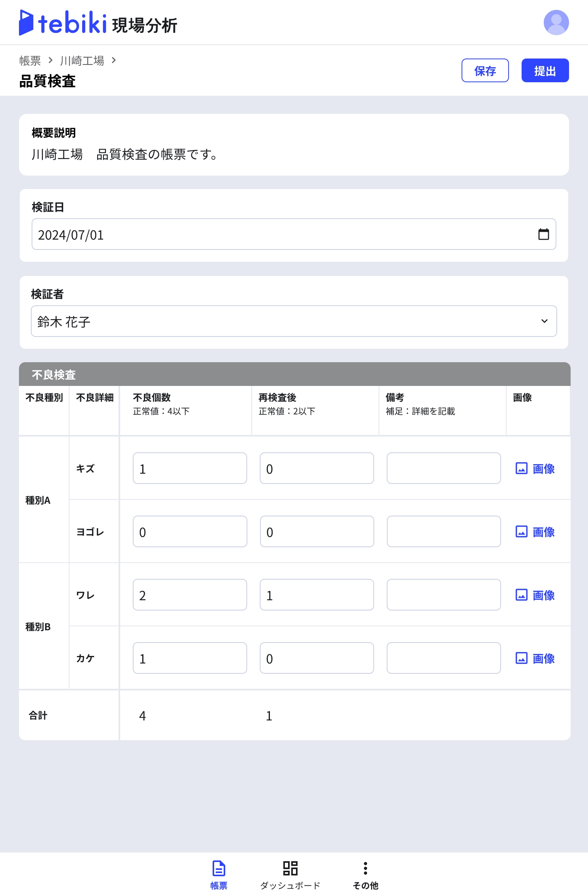This screenshot has height=896, width=588.
Task: Focus the 不良個数 field for キズ
Action: (x=190, y=469)
